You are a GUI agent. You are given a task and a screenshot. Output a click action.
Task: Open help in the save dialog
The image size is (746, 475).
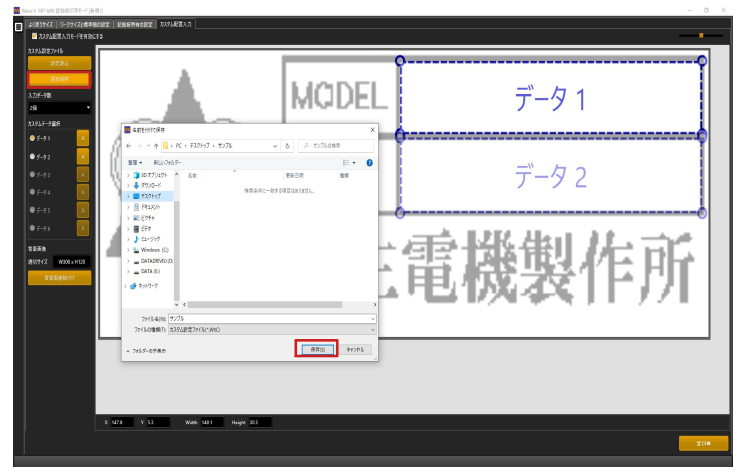point(370,163)
